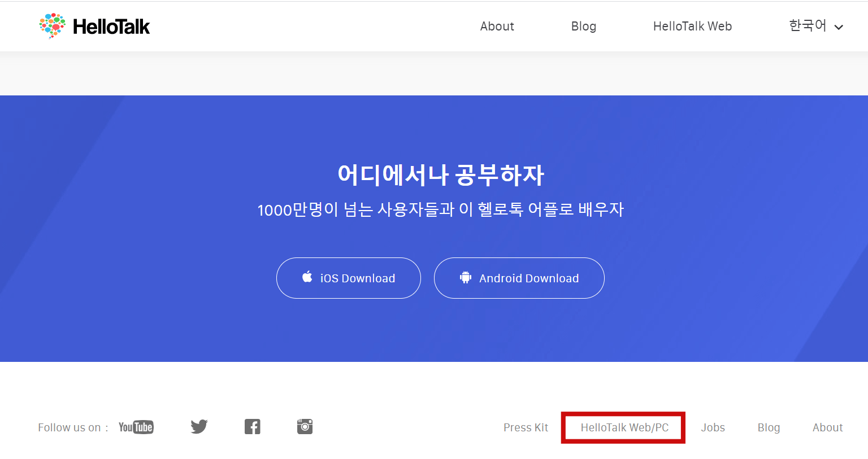This screenshot has height=459, width=868.
Task: Click the iOS Download button
Action: (x=349, y=278)
